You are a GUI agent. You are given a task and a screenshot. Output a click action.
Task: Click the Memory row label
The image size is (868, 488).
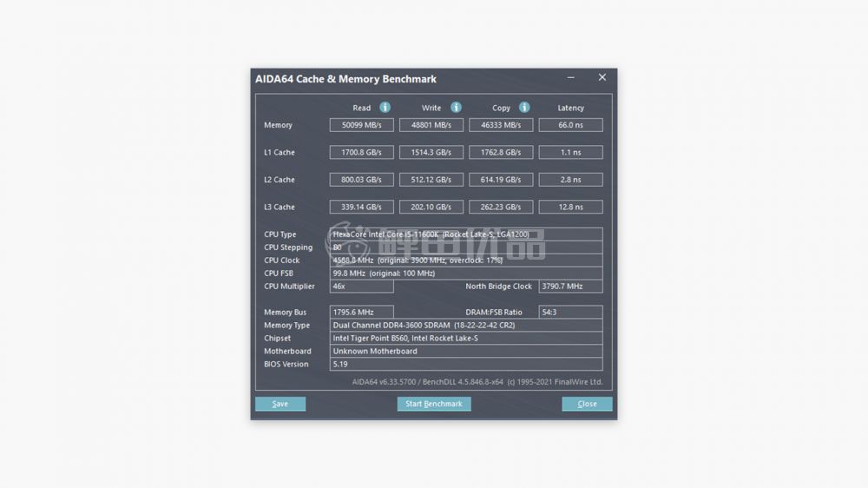(278, 125)
